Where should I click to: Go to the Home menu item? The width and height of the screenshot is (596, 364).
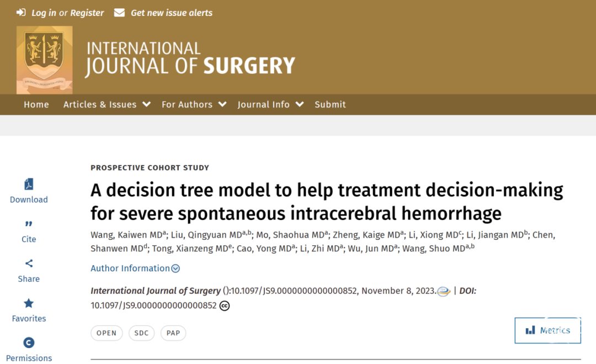36,104
